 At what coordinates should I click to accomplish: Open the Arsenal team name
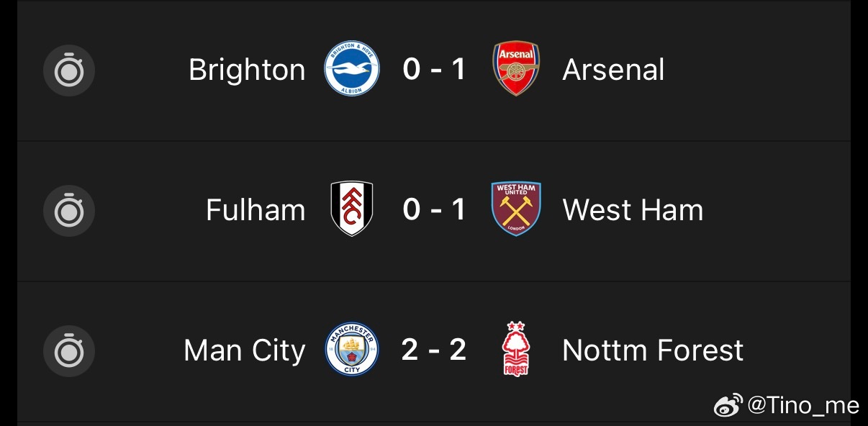point(613,70)
